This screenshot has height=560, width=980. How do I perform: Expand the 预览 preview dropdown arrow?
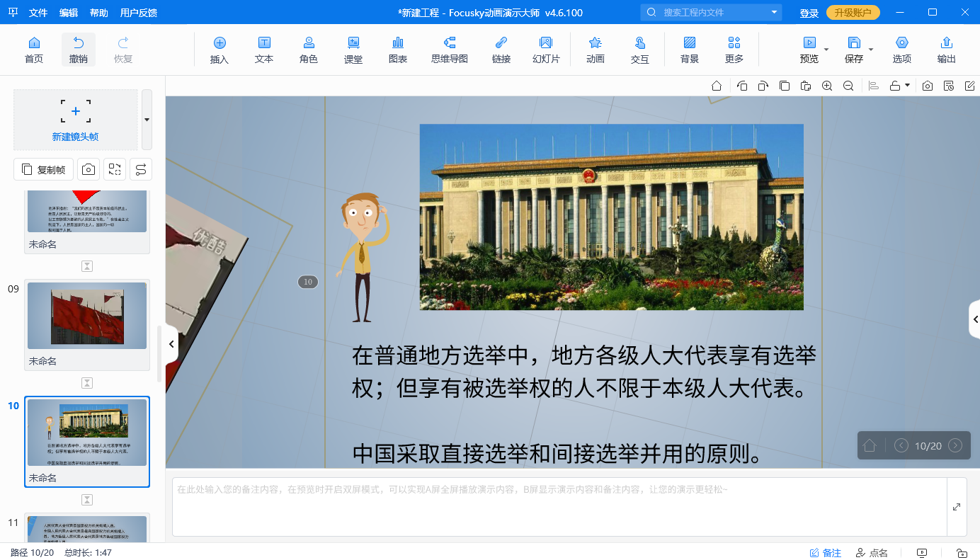[x=826, y=50]
